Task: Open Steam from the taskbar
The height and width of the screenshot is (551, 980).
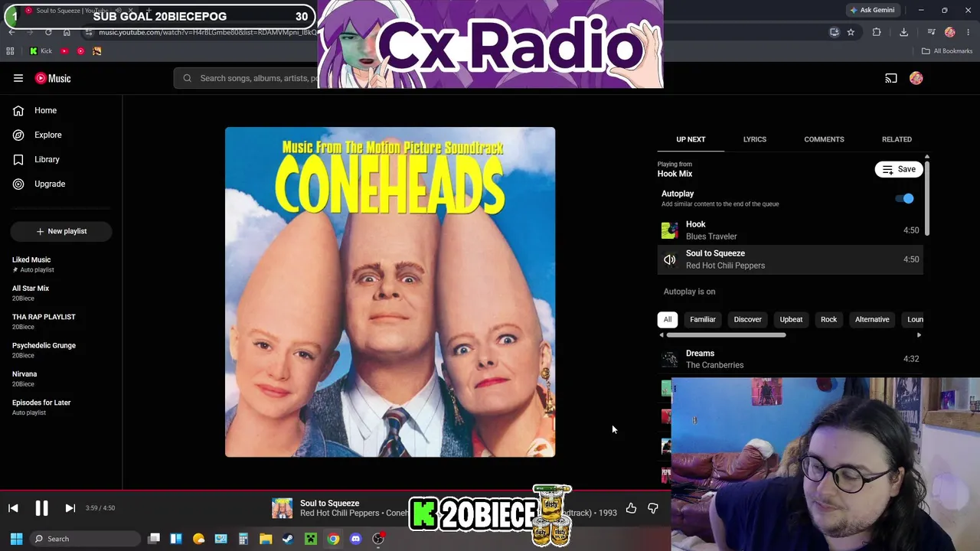Action: pos(288,539)
